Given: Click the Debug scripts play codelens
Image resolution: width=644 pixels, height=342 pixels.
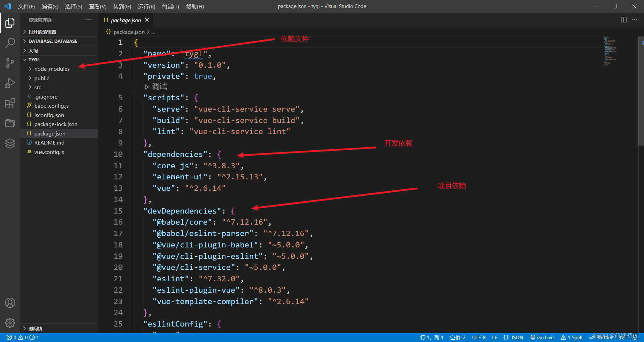Looking at the screenshot, I should click(x=156, y=87).
